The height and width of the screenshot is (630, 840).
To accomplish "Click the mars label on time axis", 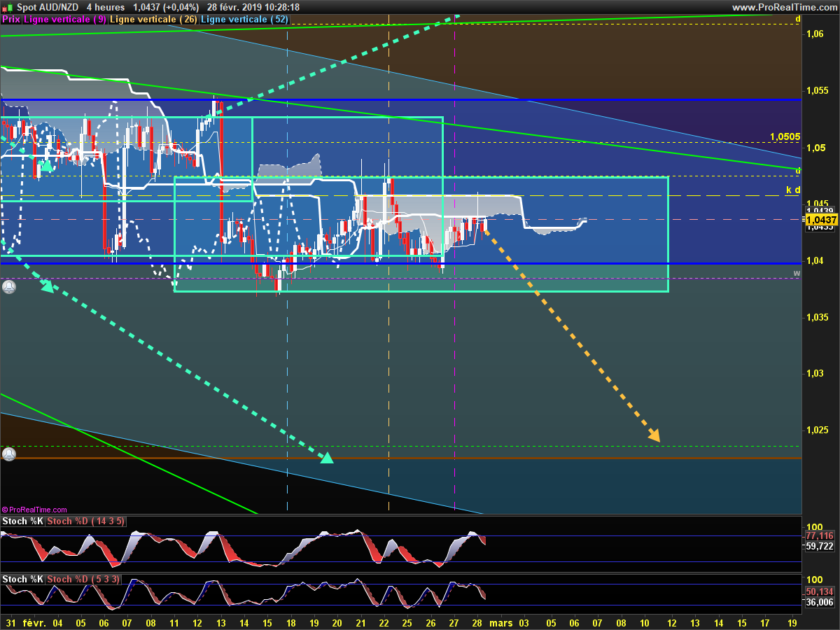I will [x=500, y=622].
